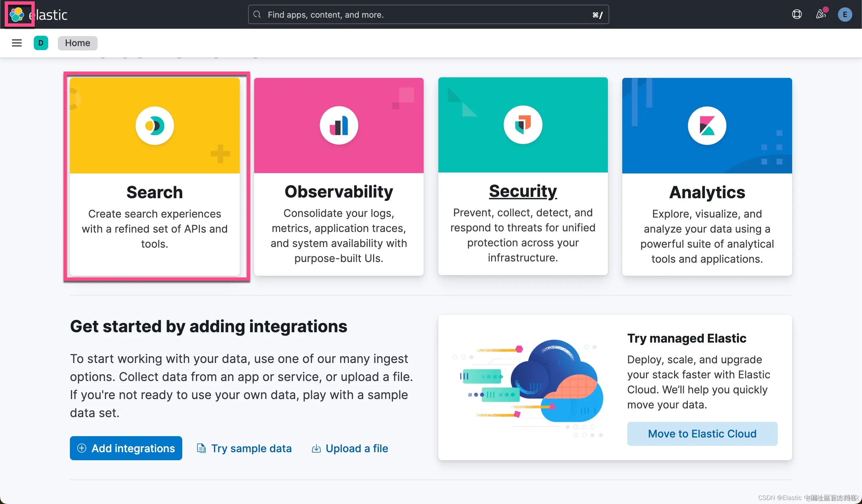
Task: Select the Home breadcrumb
Action: (78, 43)
